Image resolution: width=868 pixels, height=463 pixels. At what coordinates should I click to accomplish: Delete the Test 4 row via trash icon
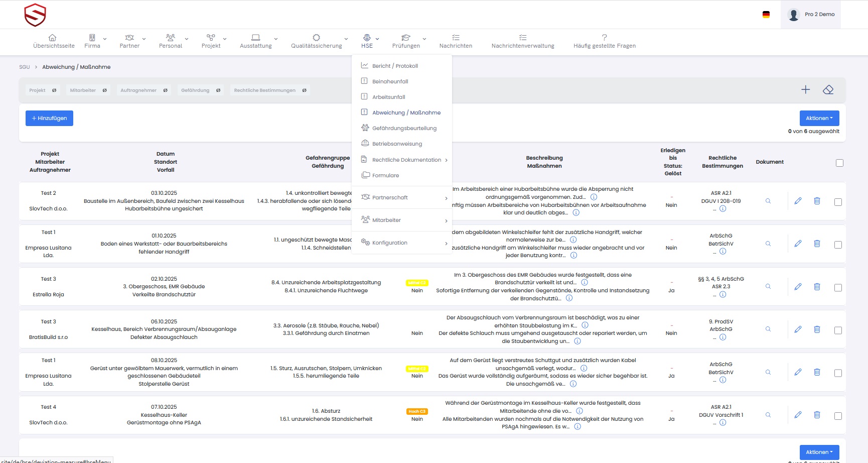coord(817,415)
